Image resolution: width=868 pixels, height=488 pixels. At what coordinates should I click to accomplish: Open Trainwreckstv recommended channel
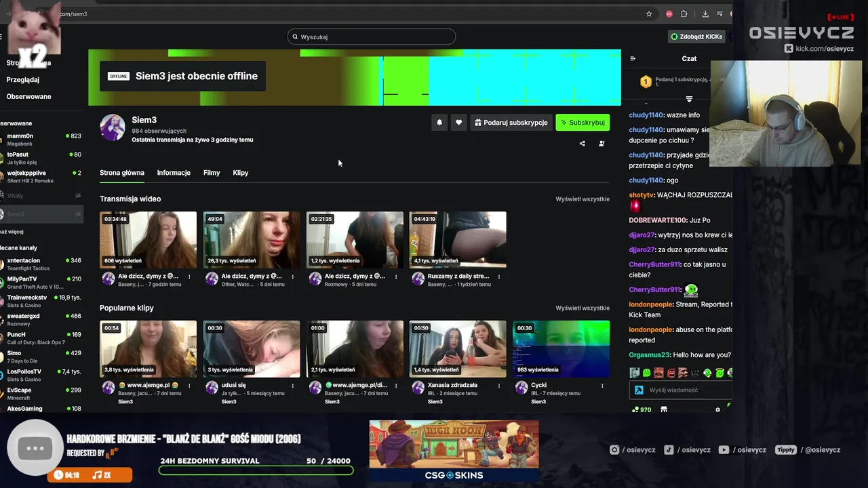pos(42,301)
